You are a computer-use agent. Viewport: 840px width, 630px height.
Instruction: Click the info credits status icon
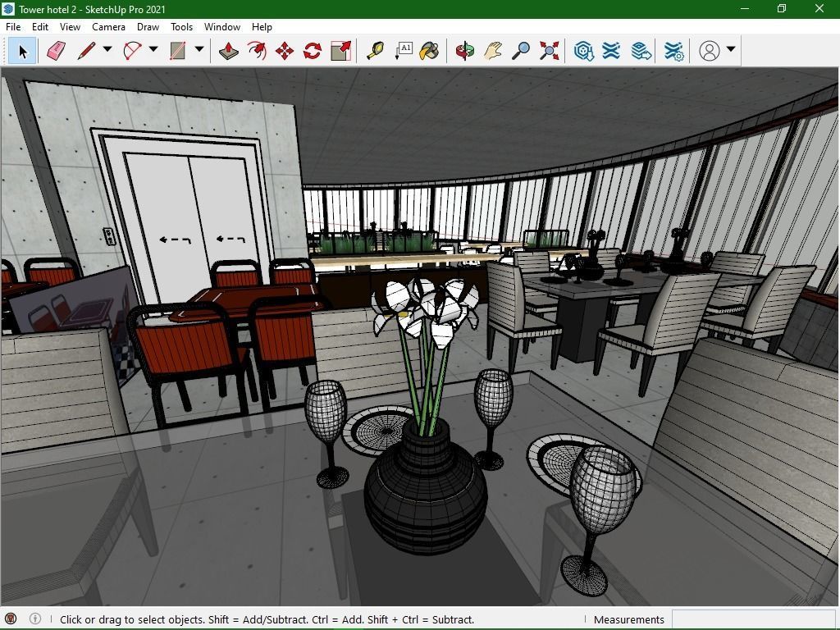pyautogui.click(x=34, y=619)
